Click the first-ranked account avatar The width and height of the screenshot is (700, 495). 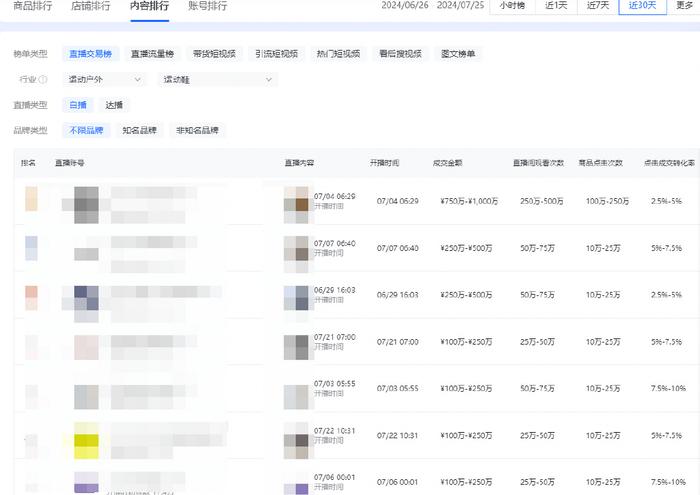[85, 202]
